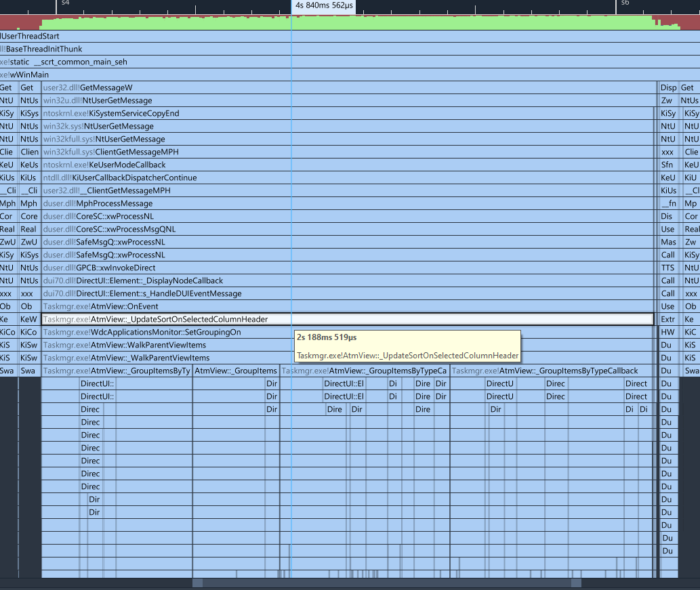Click the s6 label on the timeline ruler
700x590 pixels.
pos(625,4)
